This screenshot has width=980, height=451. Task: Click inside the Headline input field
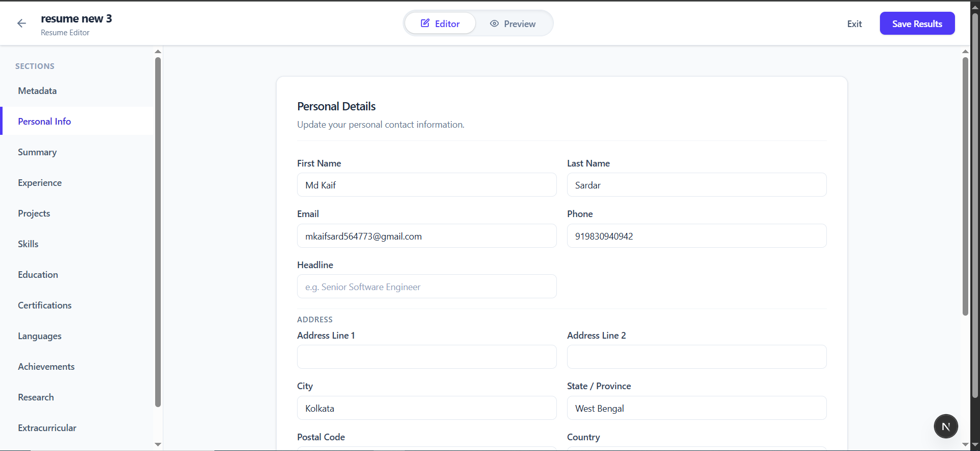427,287
